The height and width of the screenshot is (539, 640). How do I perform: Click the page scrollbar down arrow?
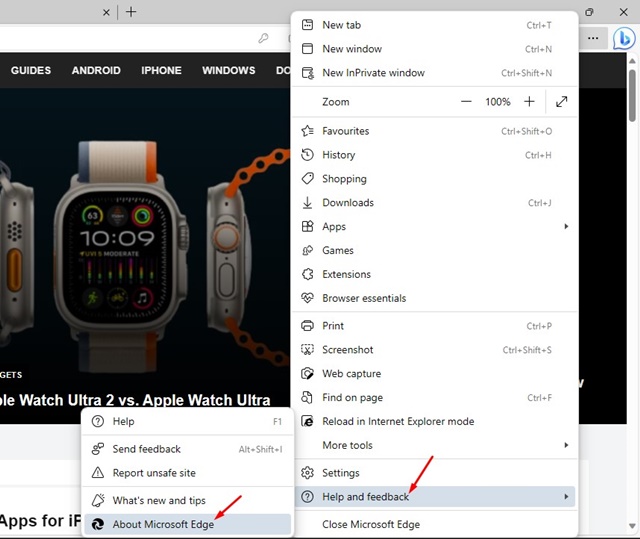pos(632,526)
